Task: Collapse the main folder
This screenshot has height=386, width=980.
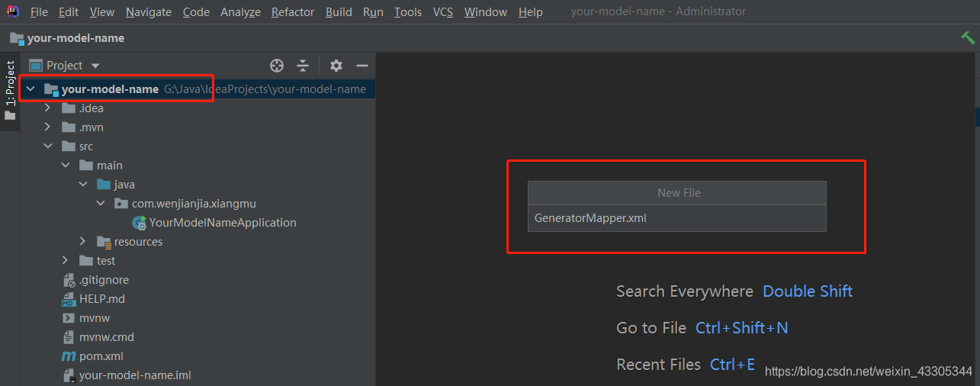Action: coord(66,166)
